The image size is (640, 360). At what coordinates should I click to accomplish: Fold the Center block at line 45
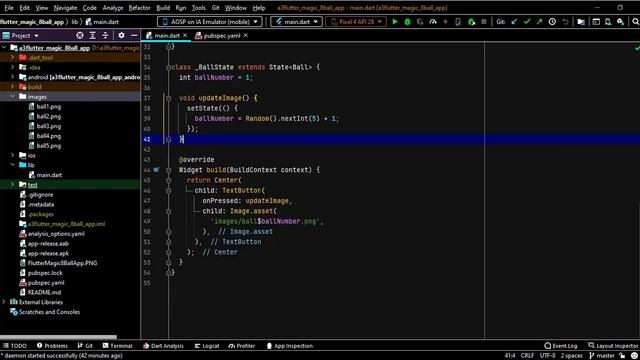click(x=169, y=180)
